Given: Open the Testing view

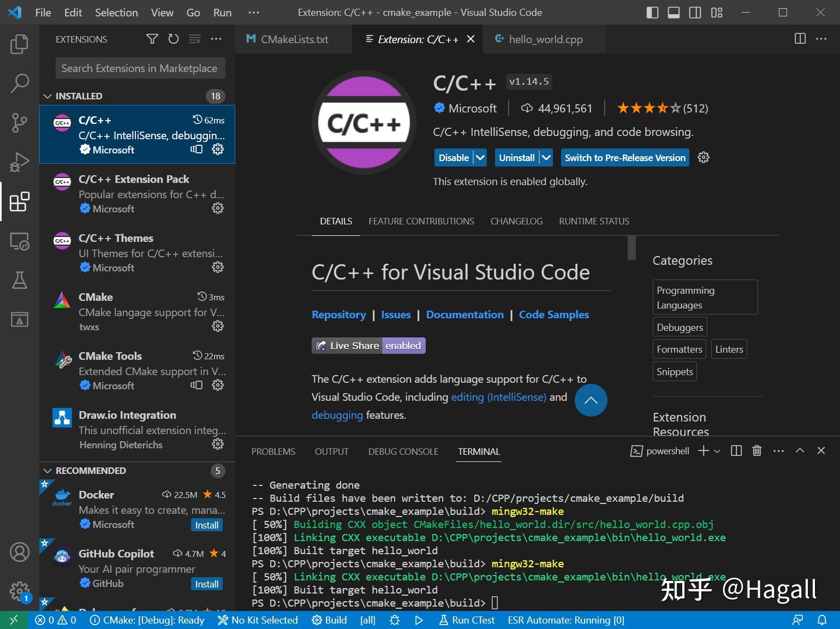Looking at the screenshot, I should (x=20, y=280).
